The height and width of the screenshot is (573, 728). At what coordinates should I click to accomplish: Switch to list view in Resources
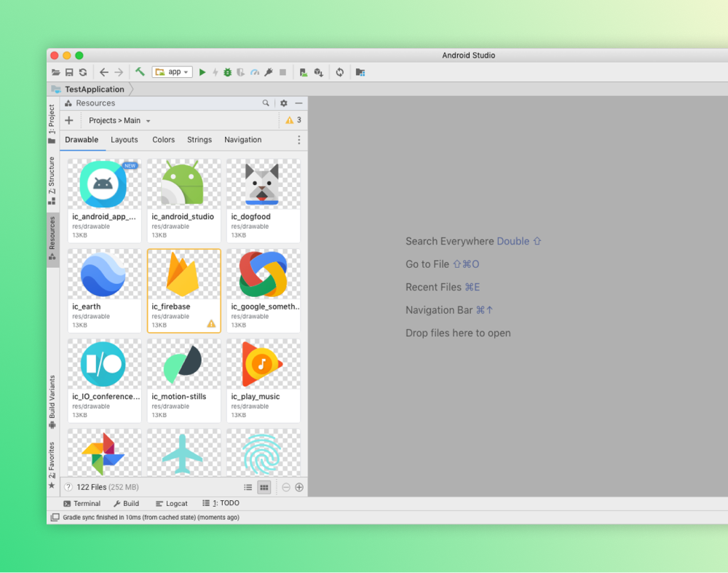[248, 487]
